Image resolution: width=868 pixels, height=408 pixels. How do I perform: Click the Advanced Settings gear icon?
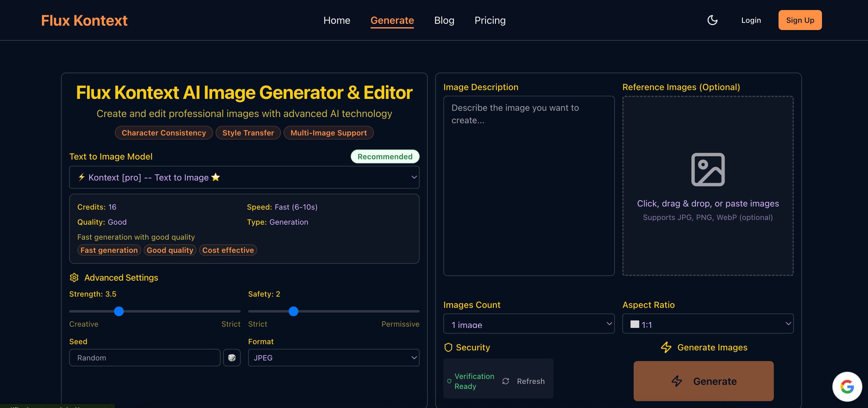pos(74,277)
